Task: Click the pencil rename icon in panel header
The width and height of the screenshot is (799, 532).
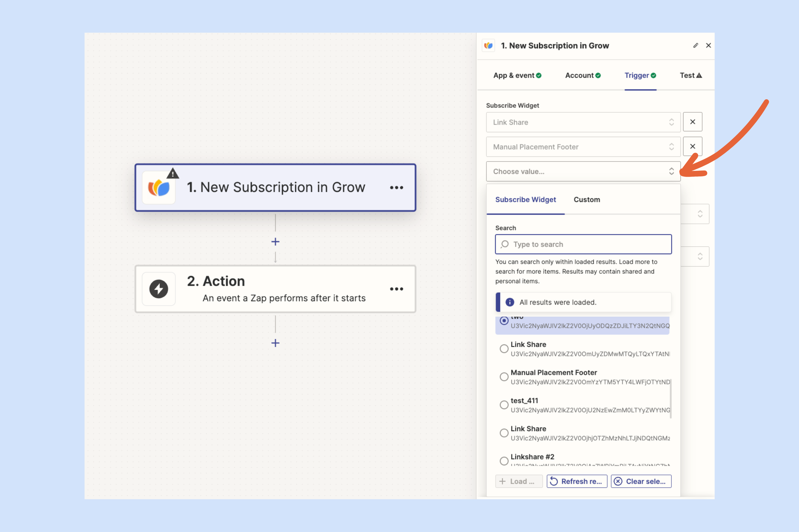Action: [695, 45]
